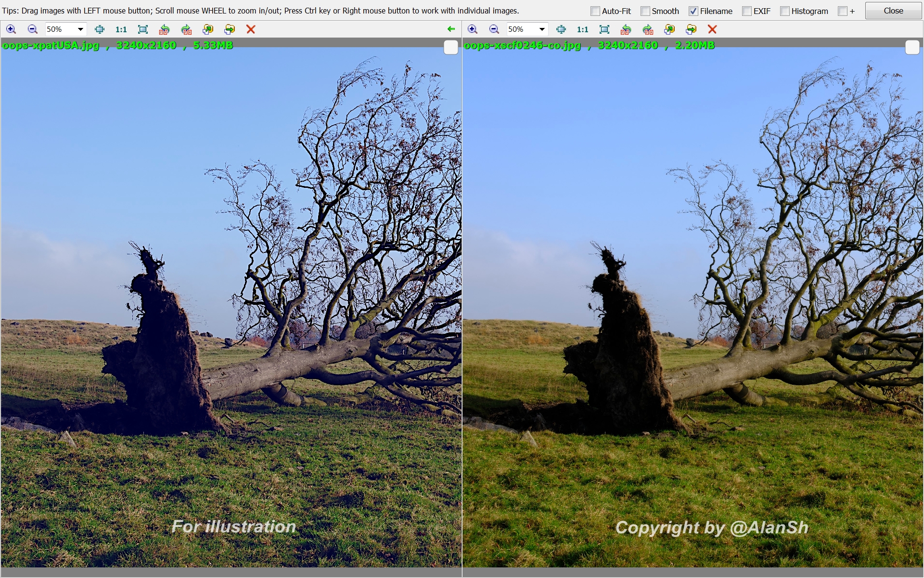Click the left pane's center/pan icon
This screenshot has width=924, height=578.
tap(100, 29)
